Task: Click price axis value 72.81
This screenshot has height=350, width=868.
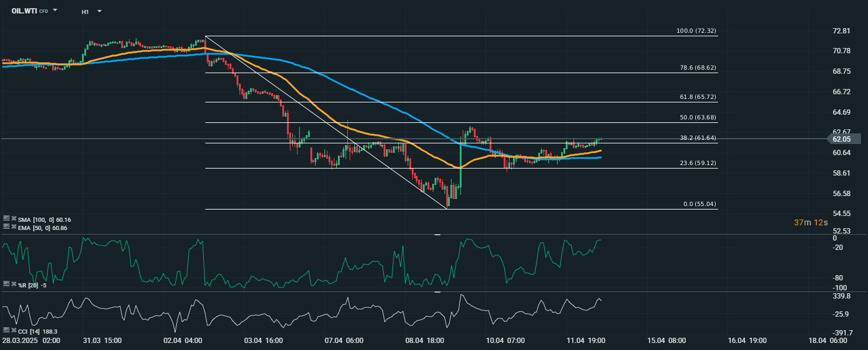Action: 841,31
